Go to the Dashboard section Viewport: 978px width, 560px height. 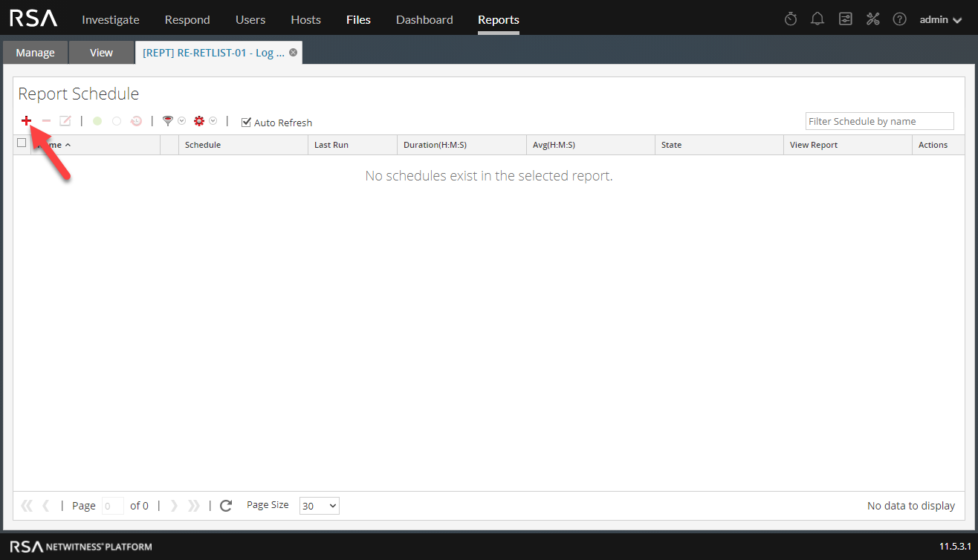(424, 19)
